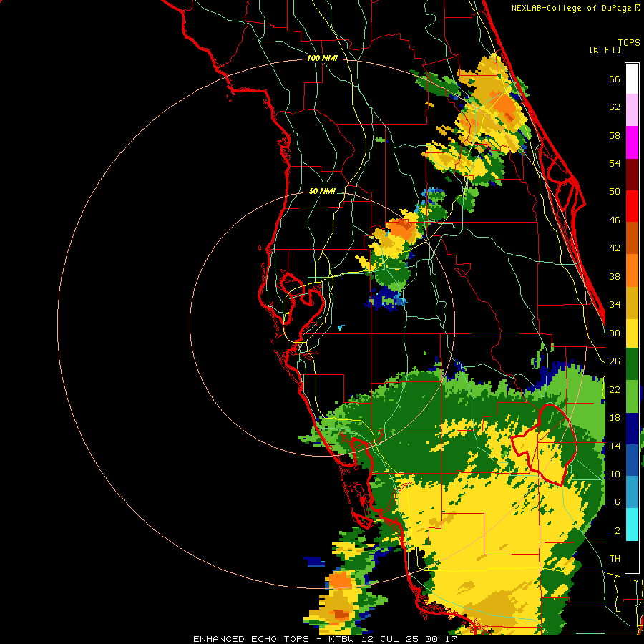Click the TH legend label

click(615, 559)
